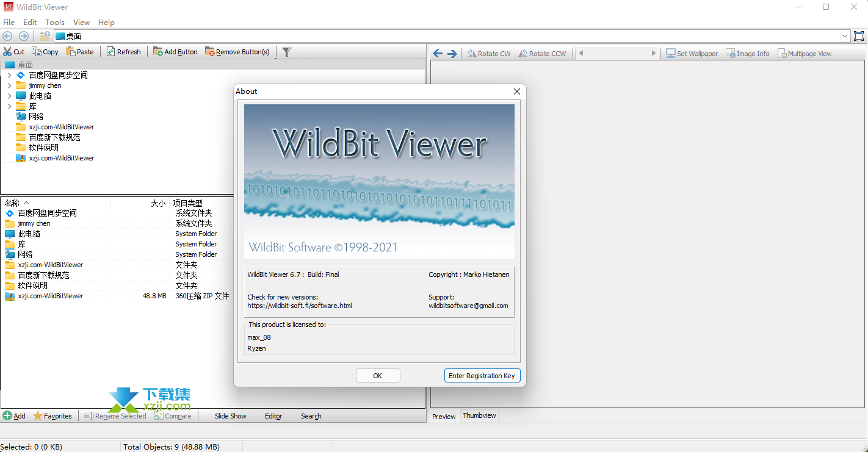Toggle fullscreen icon at address bar end

859,36
